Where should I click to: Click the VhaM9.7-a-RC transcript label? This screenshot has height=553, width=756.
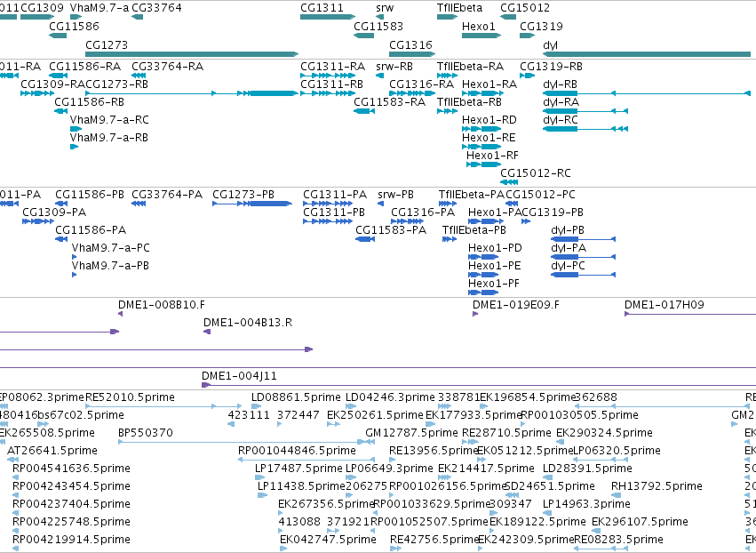tap(109, 120)
